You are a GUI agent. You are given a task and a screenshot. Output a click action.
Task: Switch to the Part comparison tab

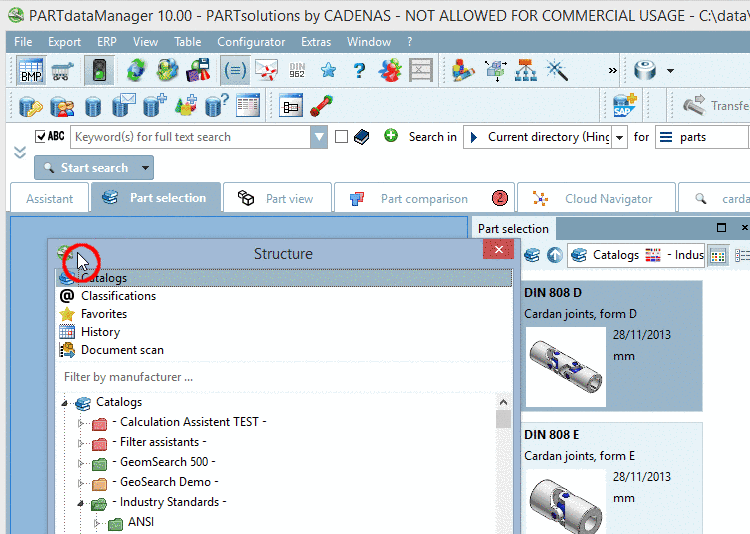pyautogui.click(x=425, y=199)
